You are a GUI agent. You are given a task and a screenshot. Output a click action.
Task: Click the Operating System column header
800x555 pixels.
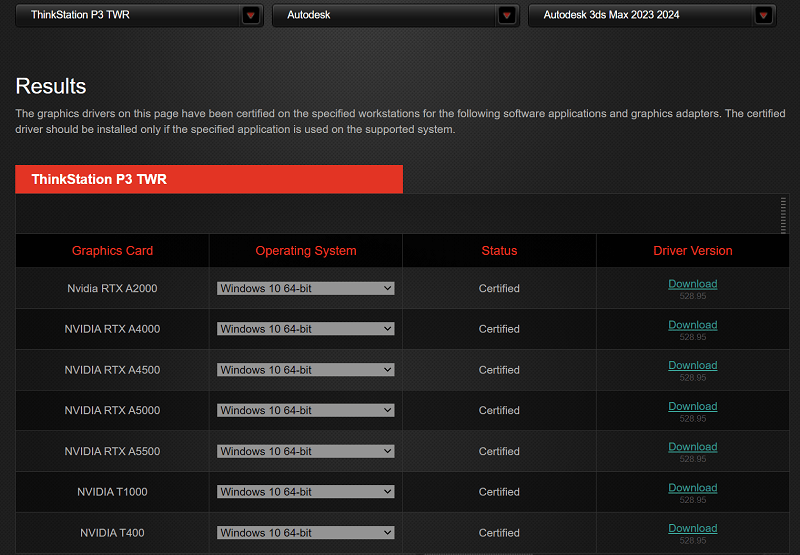pos(306,250)
